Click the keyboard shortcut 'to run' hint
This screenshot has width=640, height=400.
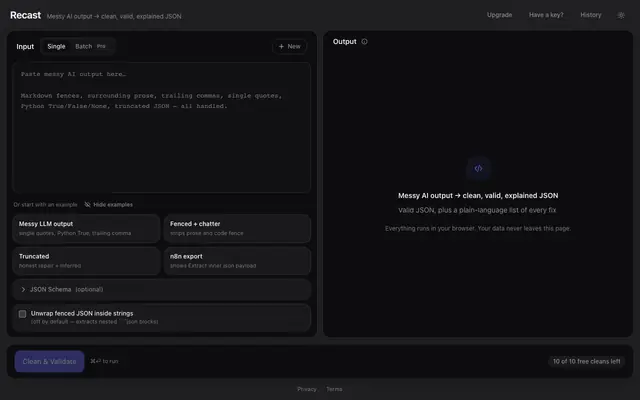104,361
